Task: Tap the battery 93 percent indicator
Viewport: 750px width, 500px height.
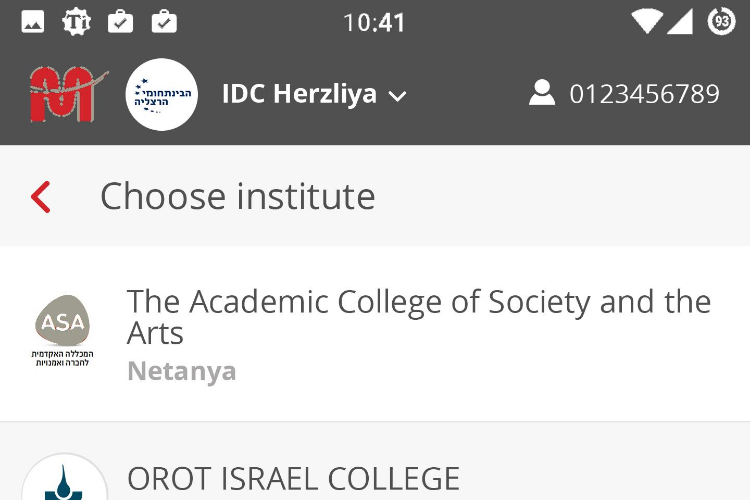Action: (x=721, y=22)
